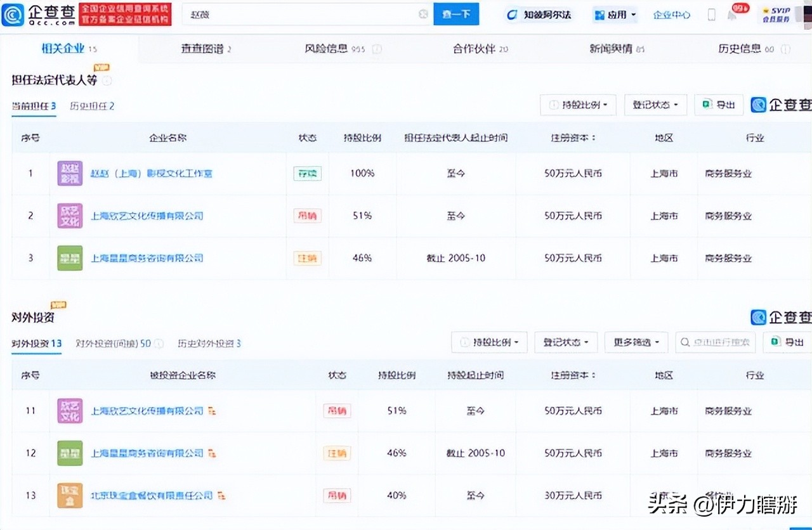This screenshot has height=530, width=812.
Task: Click the 查一下 search button
Action: (456, 13)
